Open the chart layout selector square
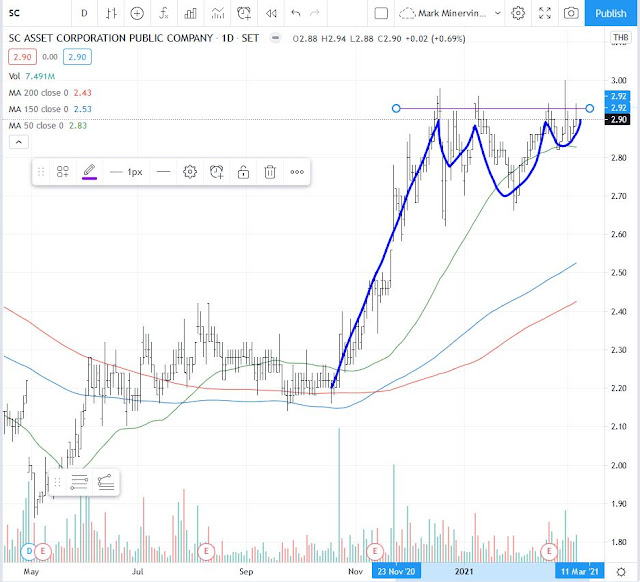Image resolution: width=640 pixels, height=582 pixels. tap(381, 13)
